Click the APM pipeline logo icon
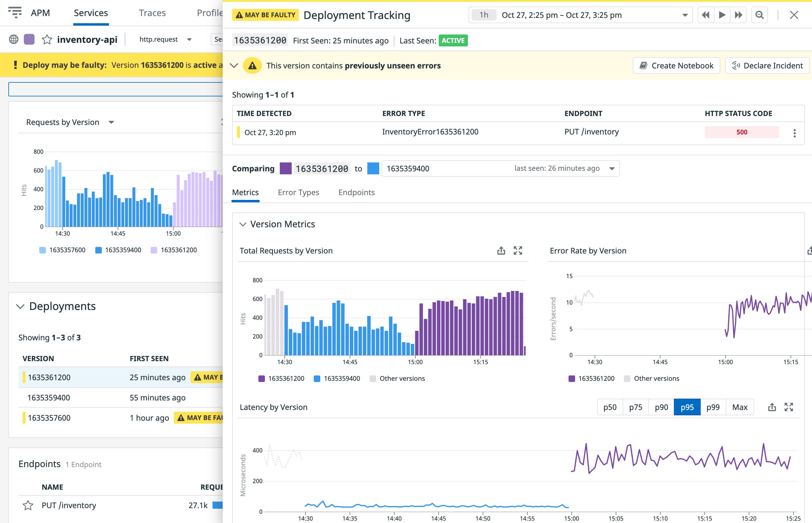The height and width of the screenshot is (523, 812). pos(16,12)
